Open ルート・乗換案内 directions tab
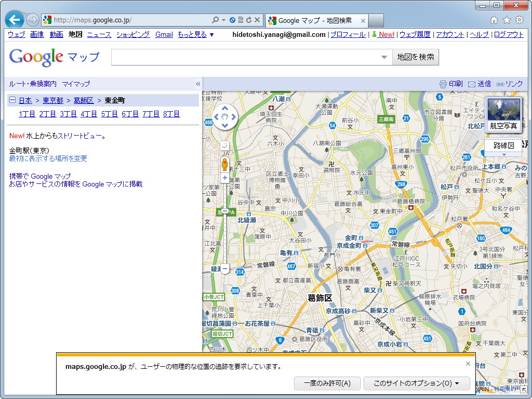The width and height of the screenshot is (532, 399). click(33, 84)
